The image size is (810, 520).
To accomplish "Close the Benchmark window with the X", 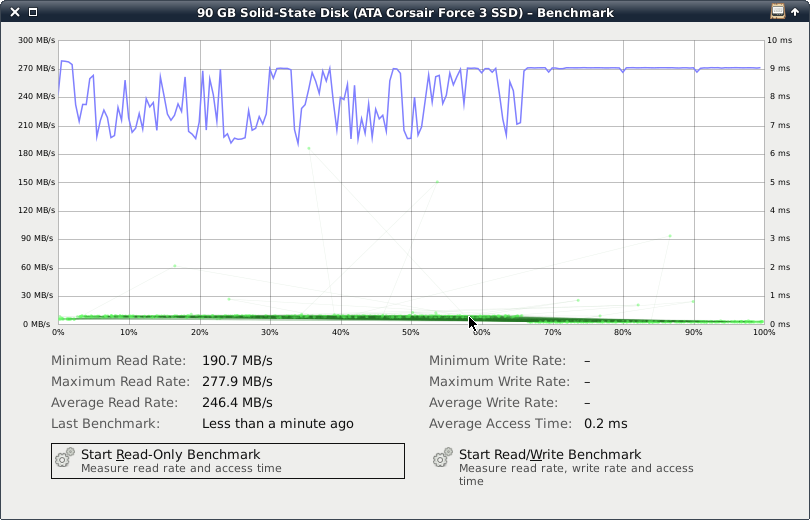I will 15,12.
